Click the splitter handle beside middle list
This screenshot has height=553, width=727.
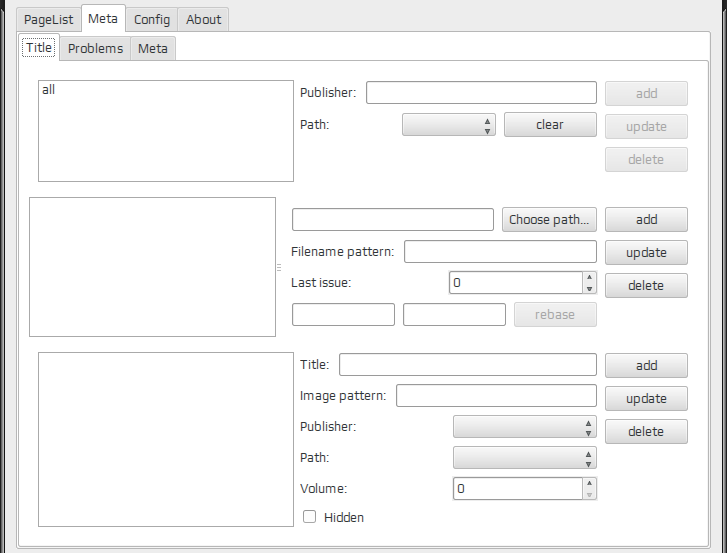pyautogui.click(x=279, y=267)
